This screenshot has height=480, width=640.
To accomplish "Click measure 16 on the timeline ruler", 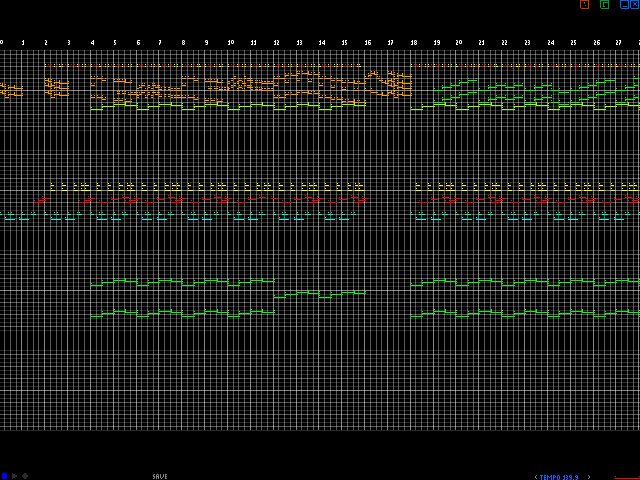I will click(368, 43).
